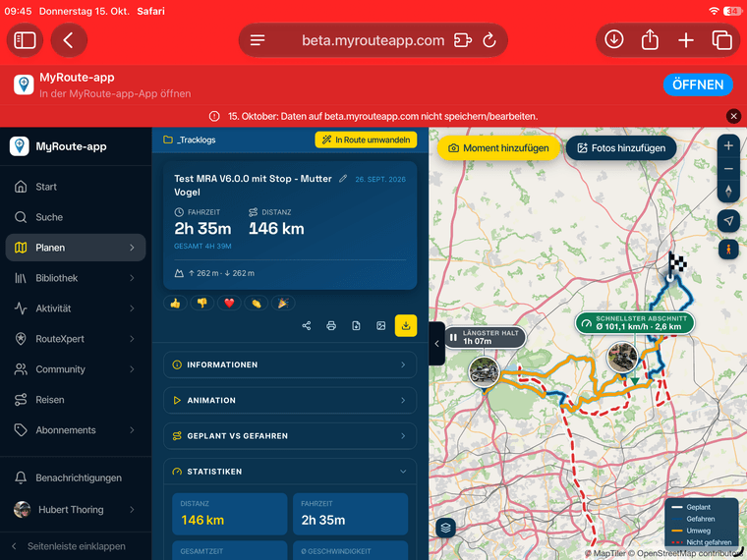Open the Hubert Thoring profile
This screenshot has height=560, width=747.
coord(76,510)
